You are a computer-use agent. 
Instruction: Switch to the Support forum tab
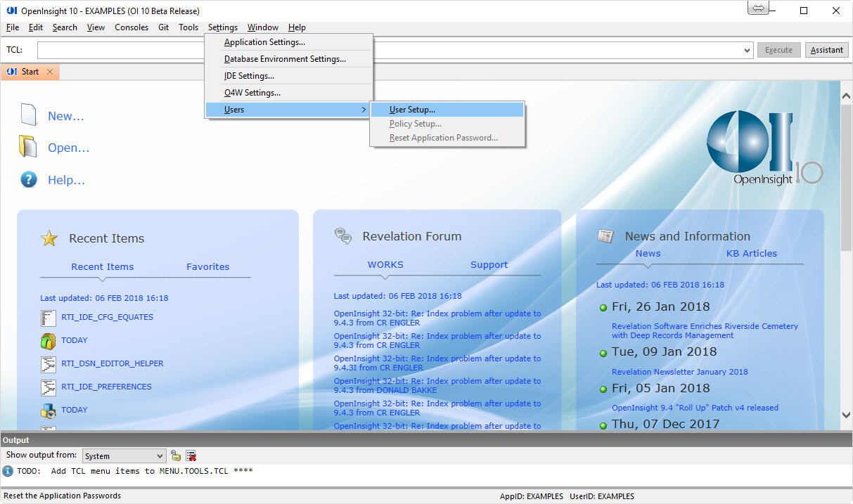tap(489, 265)
